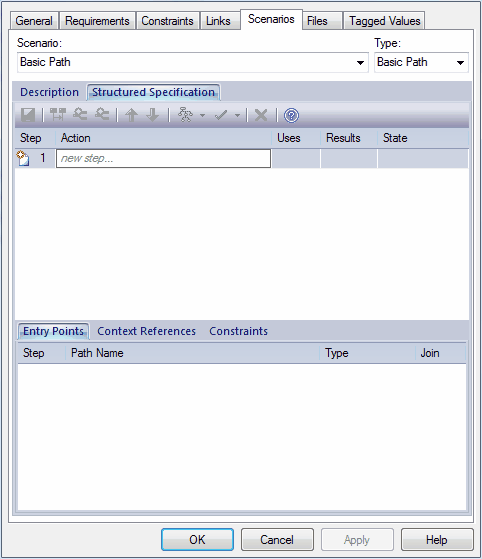The width and height of the screenshot is (482, 559).
Task: Open the Tagged Values tab
Action: tap(384, 21)
